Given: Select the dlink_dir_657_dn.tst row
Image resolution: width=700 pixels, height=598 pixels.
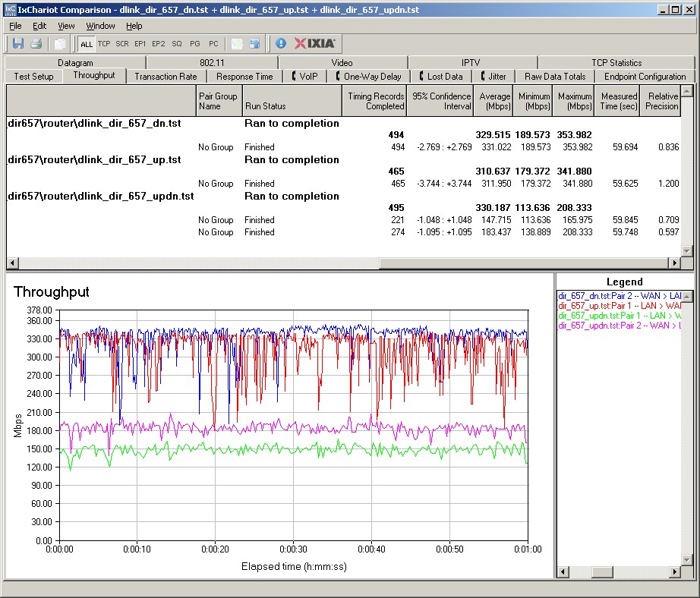Looking at the screenshot, I should 344,123.
